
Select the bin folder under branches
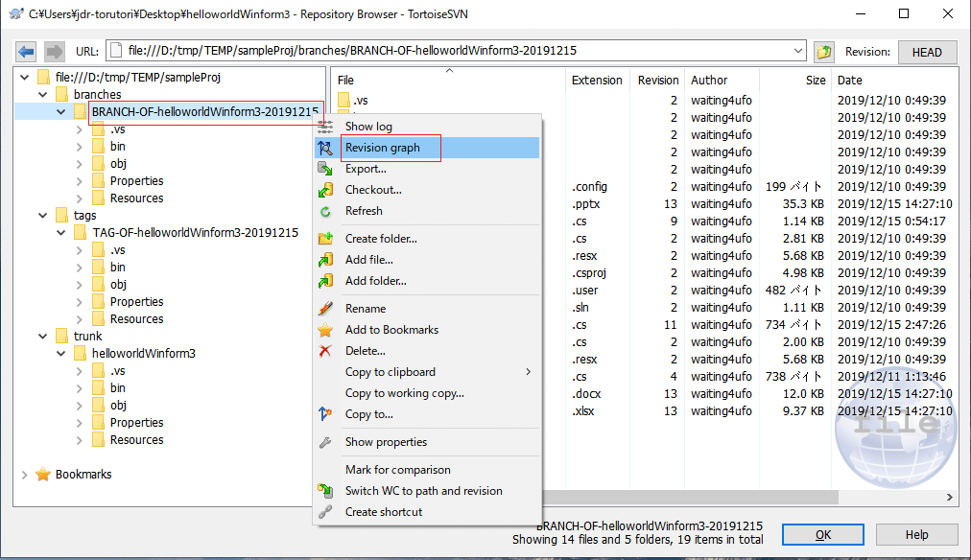118,147
